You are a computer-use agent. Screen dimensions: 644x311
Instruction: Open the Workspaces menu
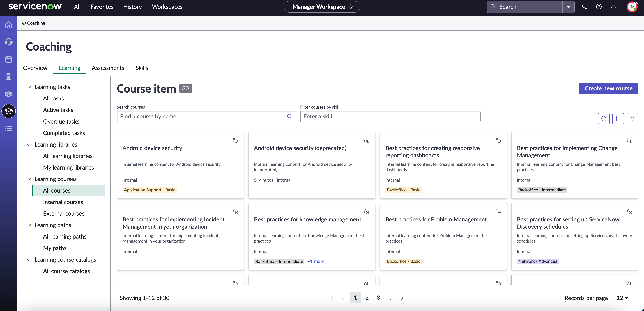(167, 7)
